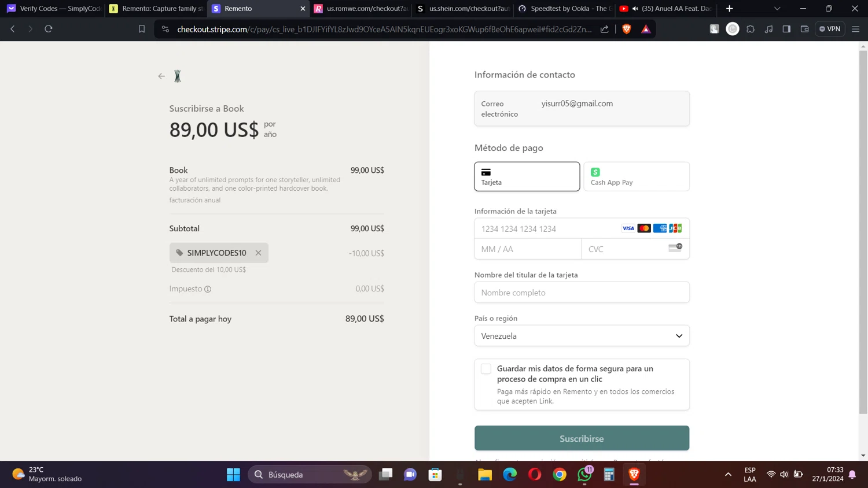The image size is (868, 488).
Task: Switch to us.shein.com checkout tab
Action: (x=463, y=9)
